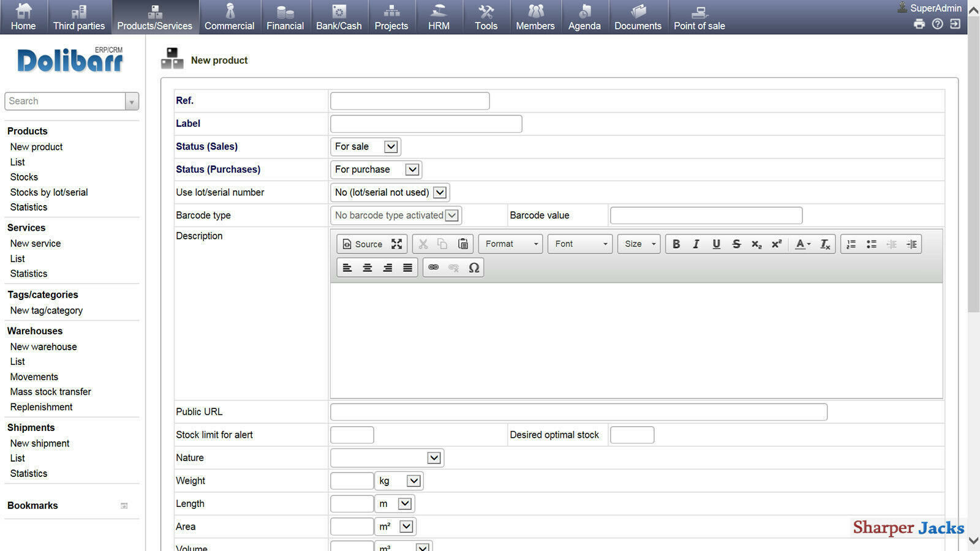Click New service sidebar link
980x551 pixels.
point(36,244)
